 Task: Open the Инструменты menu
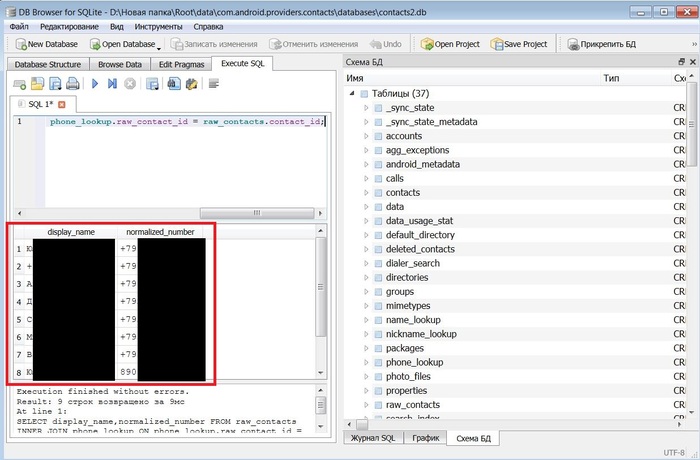coord(159,26)
